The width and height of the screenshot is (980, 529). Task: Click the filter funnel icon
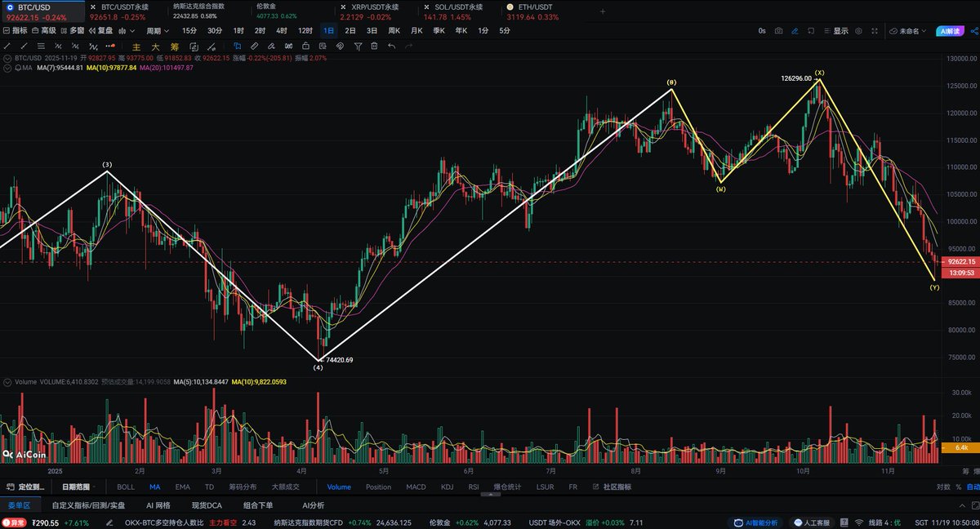[358, 46]
